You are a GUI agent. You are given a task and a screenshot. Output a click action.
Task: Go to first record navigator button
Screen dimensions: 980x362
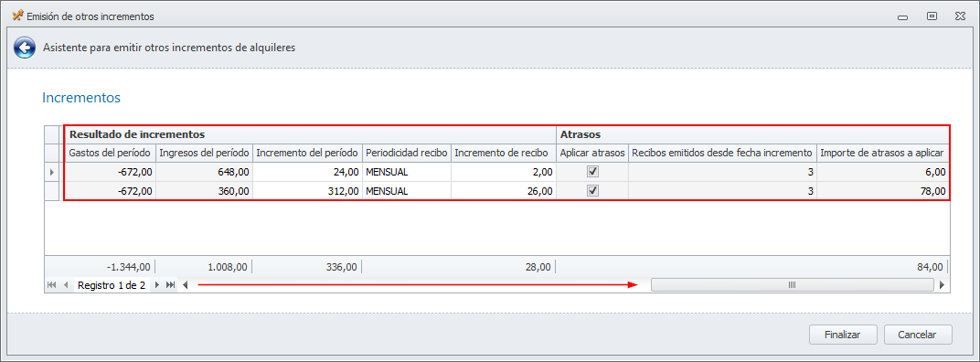(51, 285)
